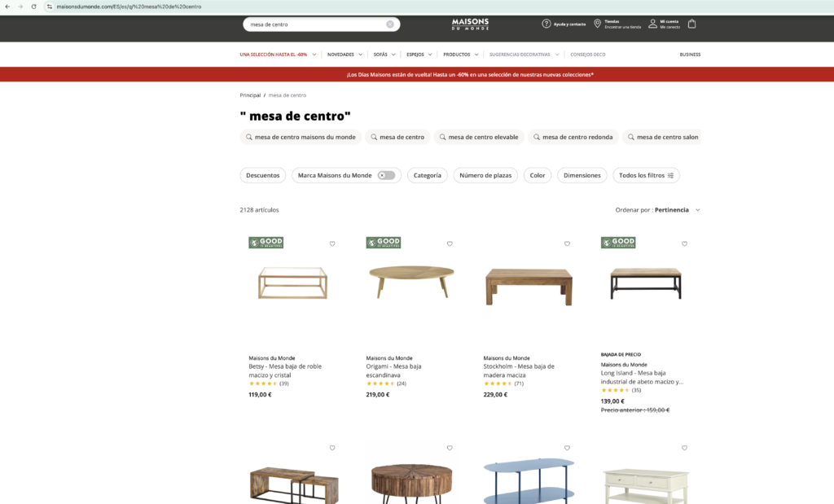
Task: Go back with the browser arrow
Action: pyautogui.click(x=7, y=7)
